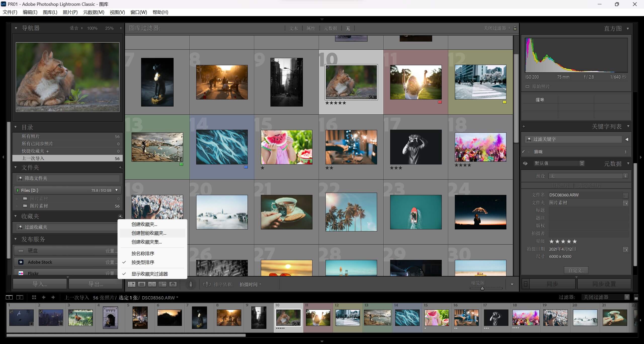Collapse the 文件夹 panel

[x=16, y=167]
